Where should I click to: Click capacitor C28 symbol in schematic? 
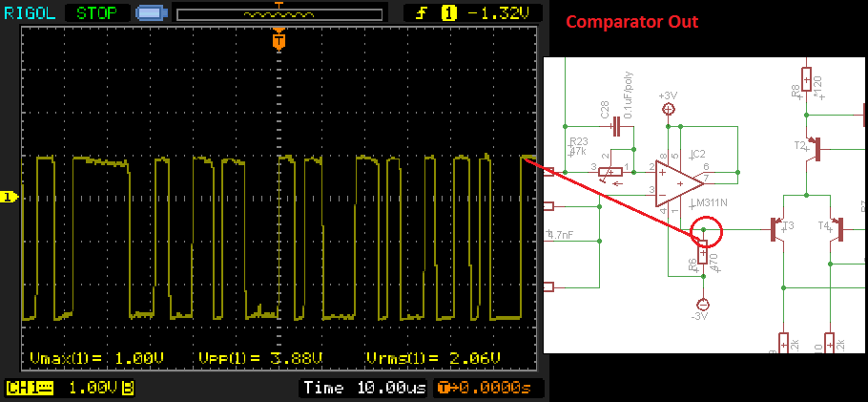coord(615,127)
